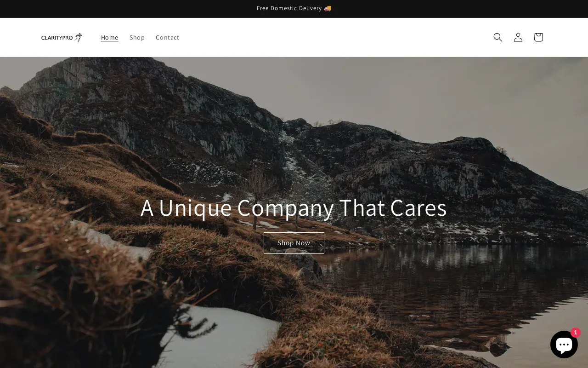588x368 pixels.
Task: Click the Shop Now button
Action: (x=294, y=243)
